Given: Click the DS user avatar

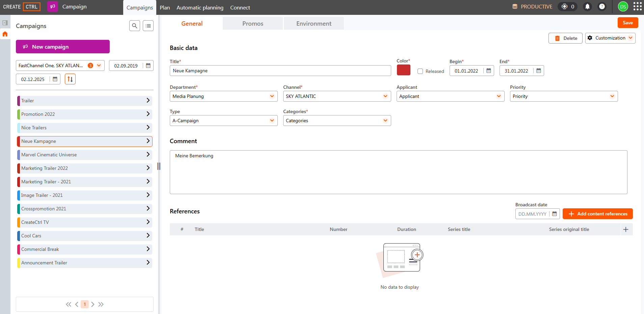Looking at the screenshot, I should [x=623, y=6].
